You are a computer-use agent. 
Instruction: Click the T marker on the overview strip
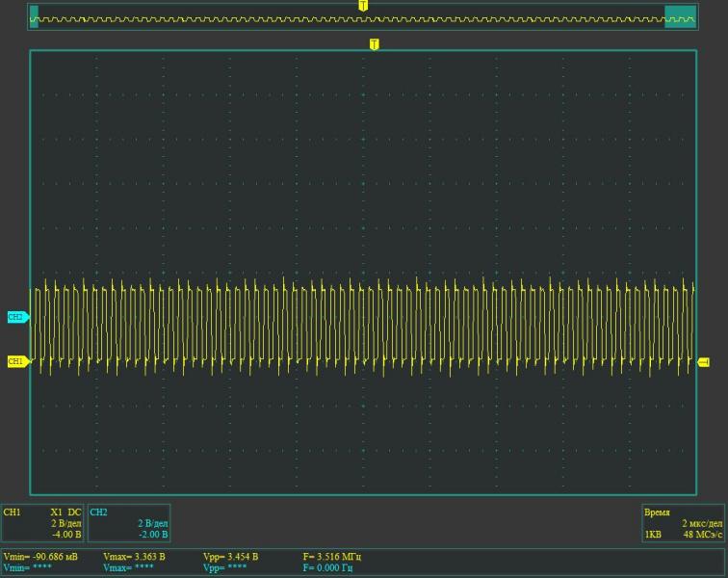[x=363, y=6]
